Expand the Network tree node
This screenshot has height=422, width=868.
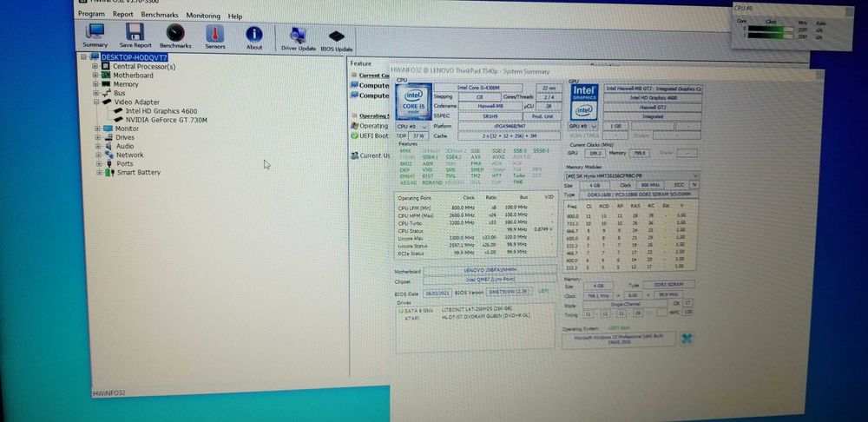click(x=98, y=155)
